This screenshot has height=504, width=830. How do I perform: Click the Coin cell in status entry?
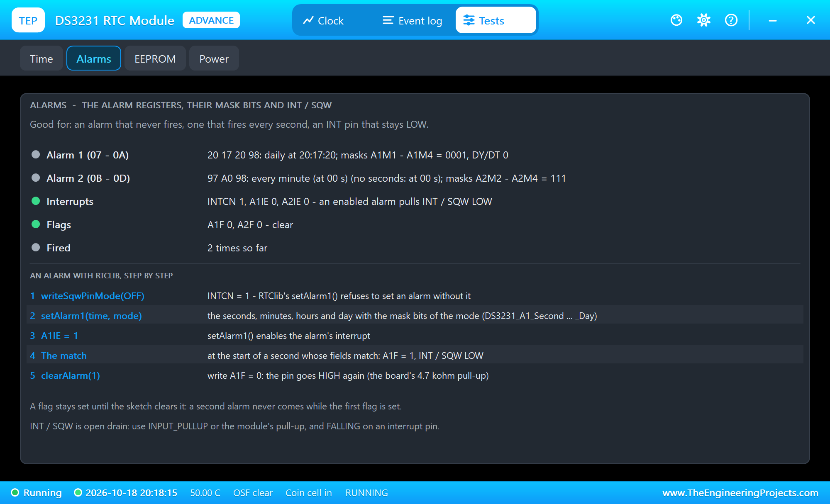pos(309,493)
